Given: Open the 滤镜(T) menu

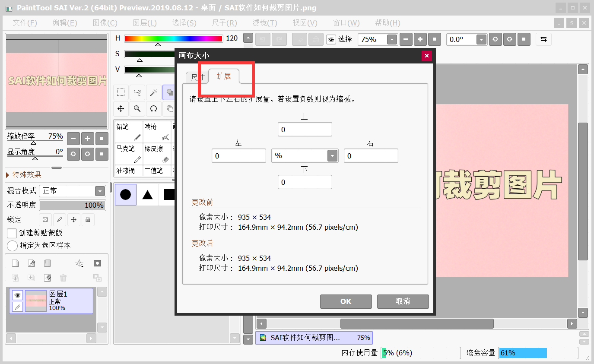Looking at the screenshot, I should coord(265,23).
